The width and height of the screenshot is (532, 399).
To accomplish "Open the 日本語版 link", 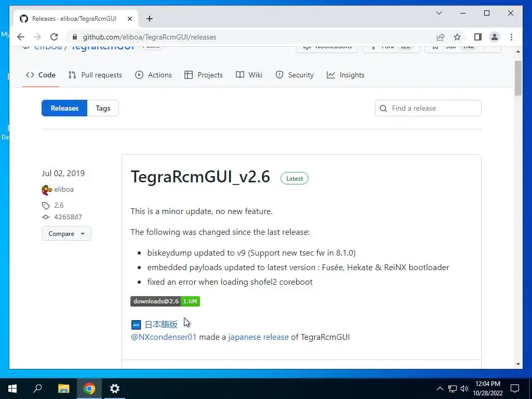I will point(161,325).
